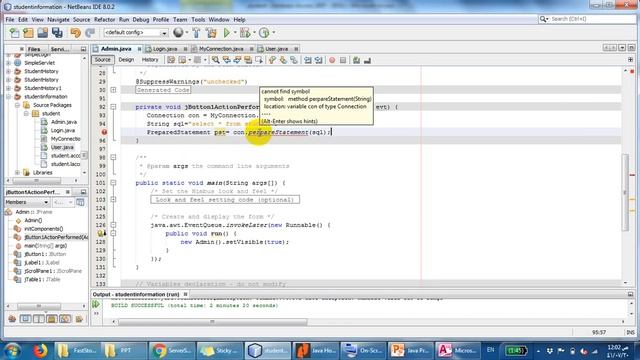Click Stop Macro Recording square icon
This screenshot has width=640, height=360.
coord(343,60)
